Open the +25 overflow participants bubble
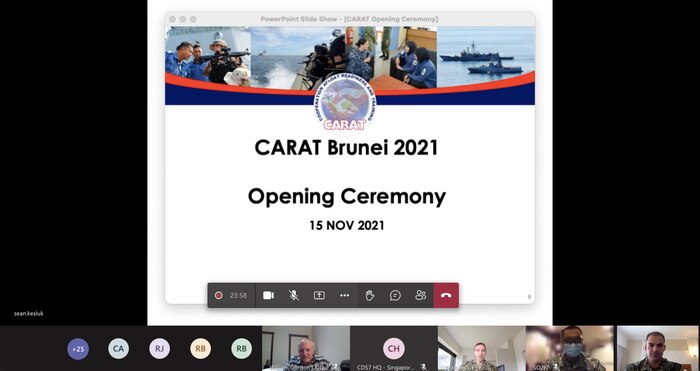This screenshot has width=700, height=371. pos(78,349)
